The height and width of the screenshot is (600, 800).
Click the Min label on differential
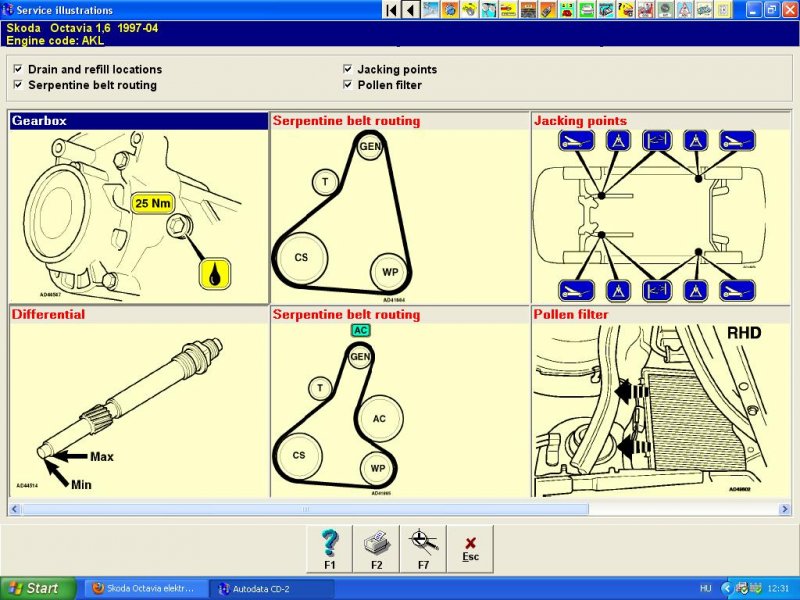point(81,485)
